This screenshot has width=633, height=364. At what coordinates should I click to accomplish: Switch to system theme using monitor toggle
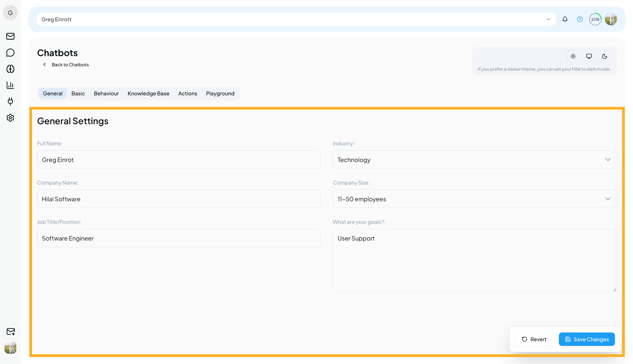coord(589,56)
